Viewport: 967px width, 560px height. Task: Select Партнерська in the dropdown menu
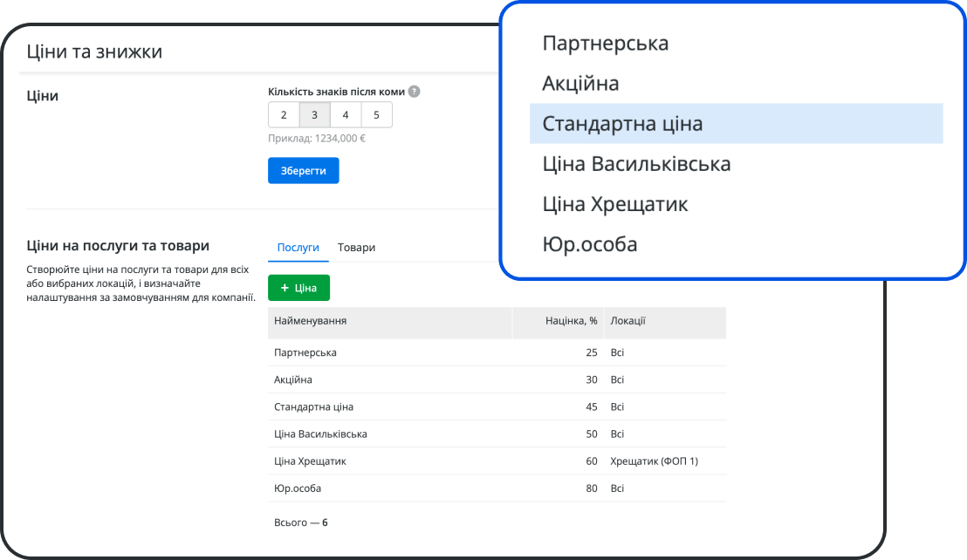[x=606, y=43]
